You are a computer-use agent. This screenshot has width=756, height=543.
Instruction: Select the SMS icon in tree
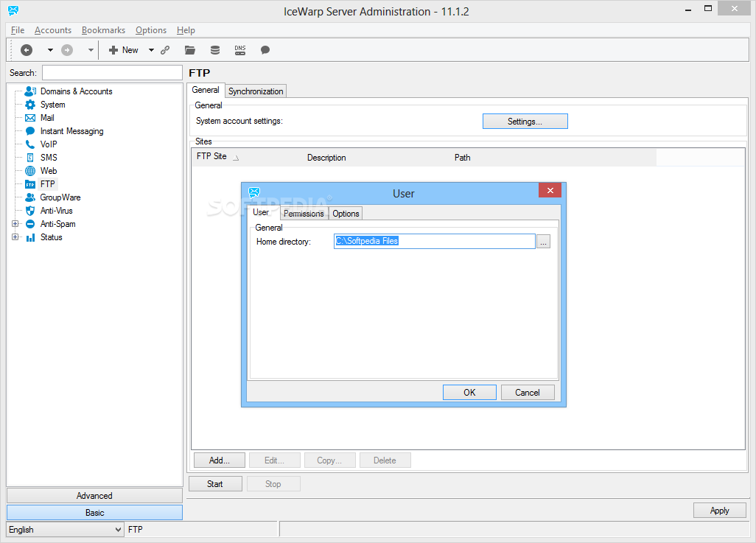[x=30, y=158]
